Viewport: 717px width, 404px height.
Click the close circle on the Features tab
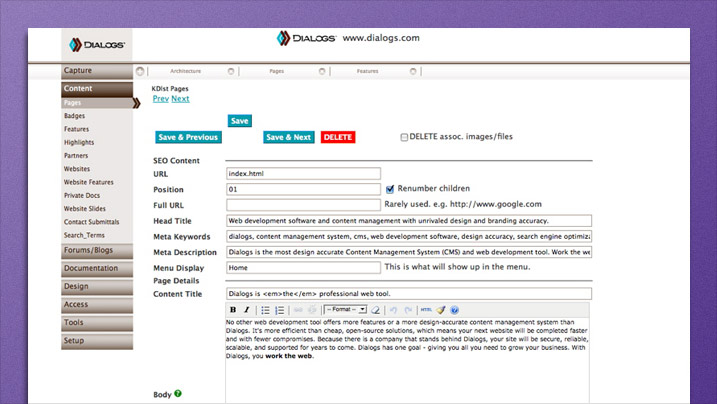(413, 71)
